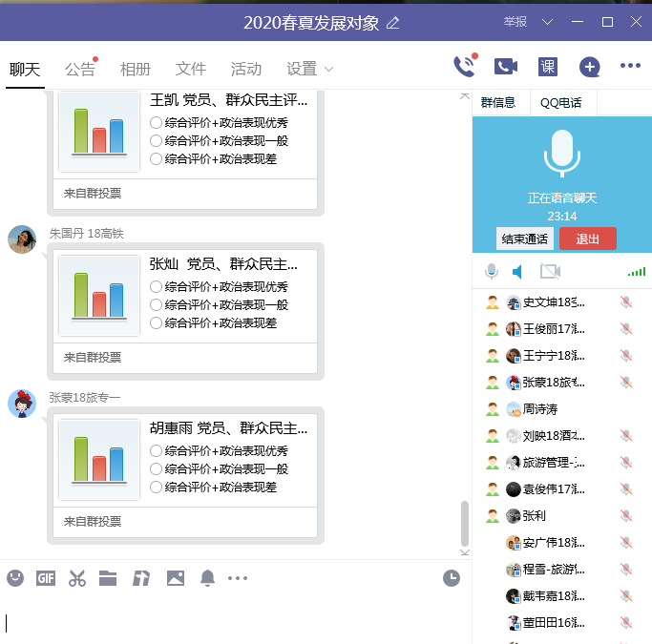Open the emoji face picker
This screenshot has width=652, height=644.
click(15, 577)
